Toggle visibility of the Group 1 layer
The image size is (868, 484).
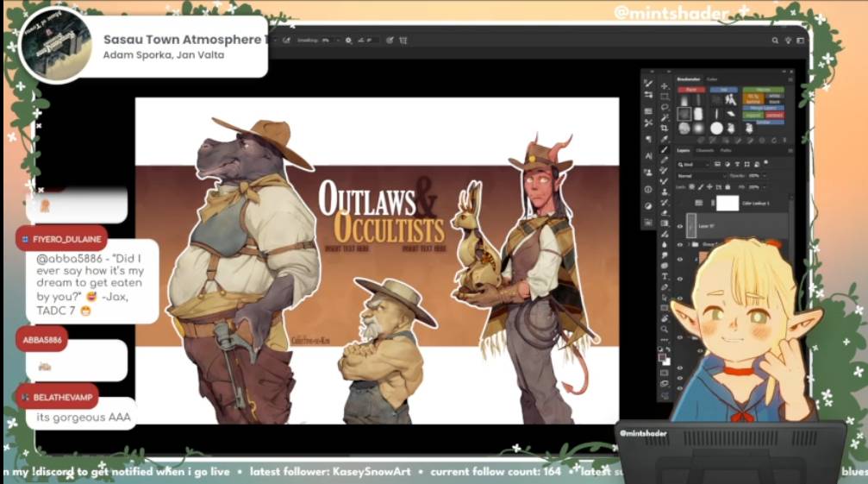[680, 246]
